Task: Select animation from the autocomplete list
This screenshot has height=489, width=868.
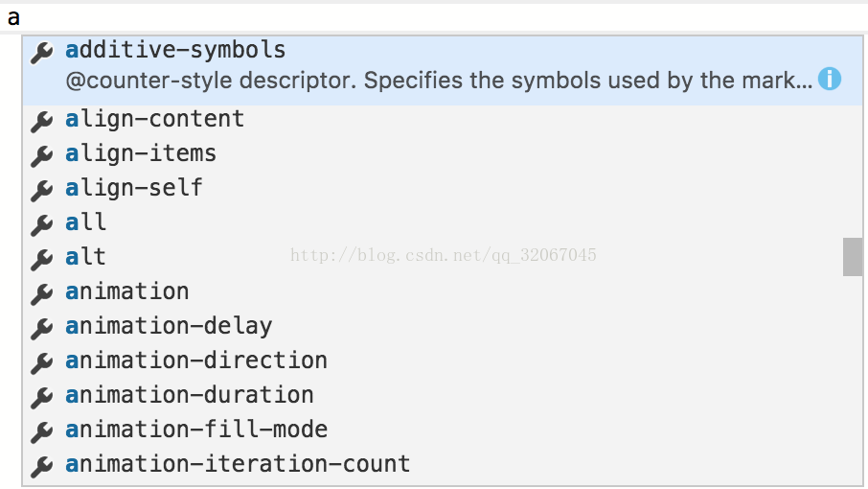Action: pos(443,291)
